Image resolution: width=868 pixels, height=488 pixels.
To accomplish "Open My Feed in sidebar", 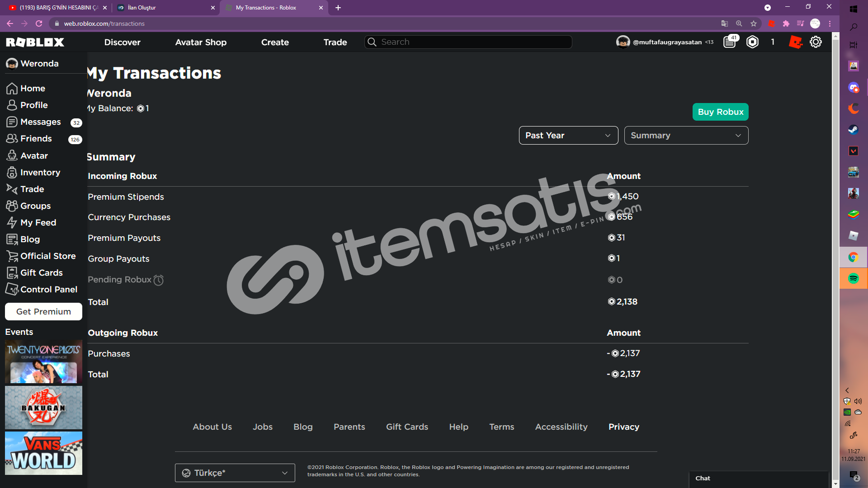I will click(31, 222).
